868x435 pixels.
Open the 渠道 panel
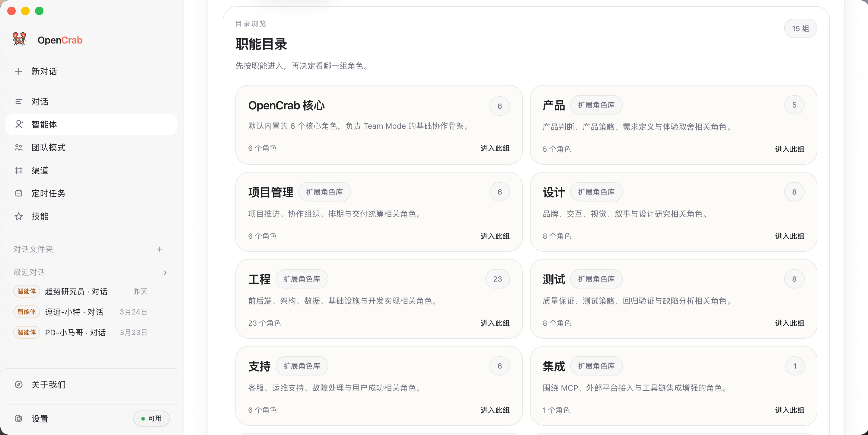coord(40,170)
